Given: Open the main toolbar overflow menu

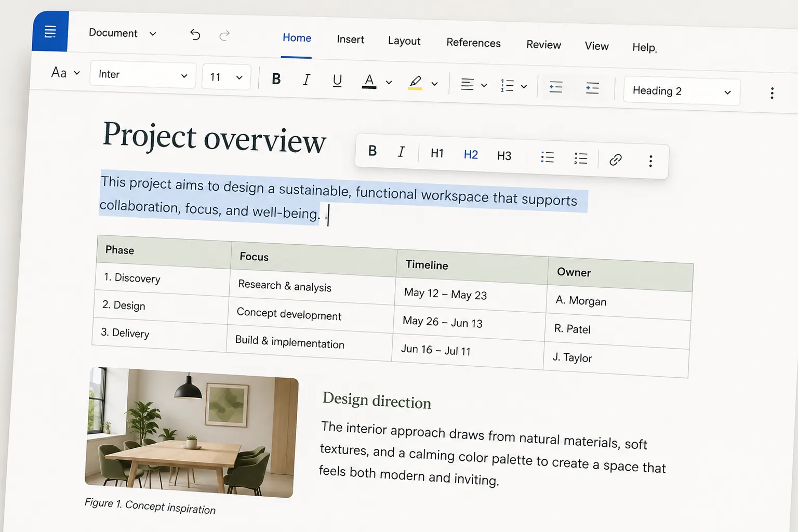Looking at the screenshot, I should [x=772, y=93].
